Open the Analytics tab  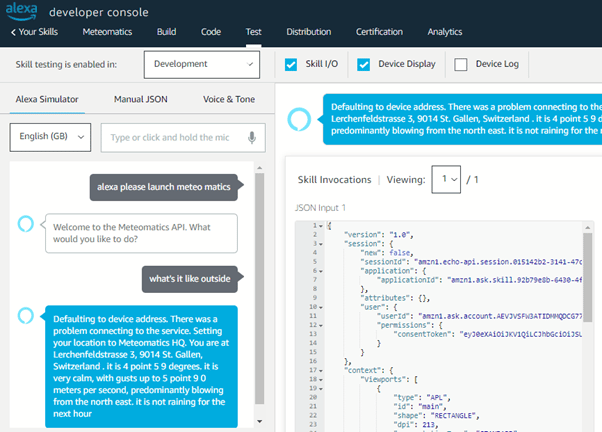click(x=445, y=32)
